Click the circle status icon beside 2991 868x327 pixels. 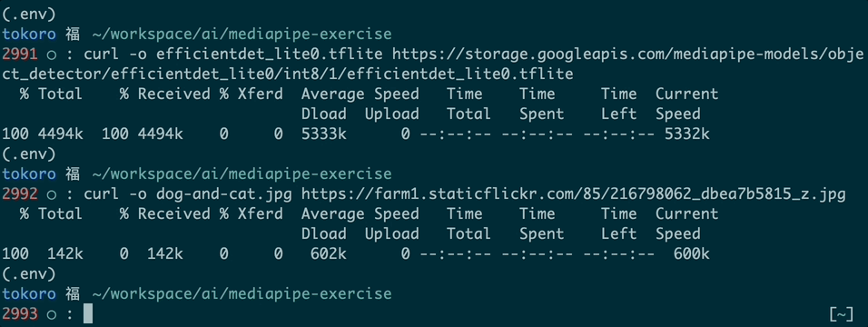(52, 54)
